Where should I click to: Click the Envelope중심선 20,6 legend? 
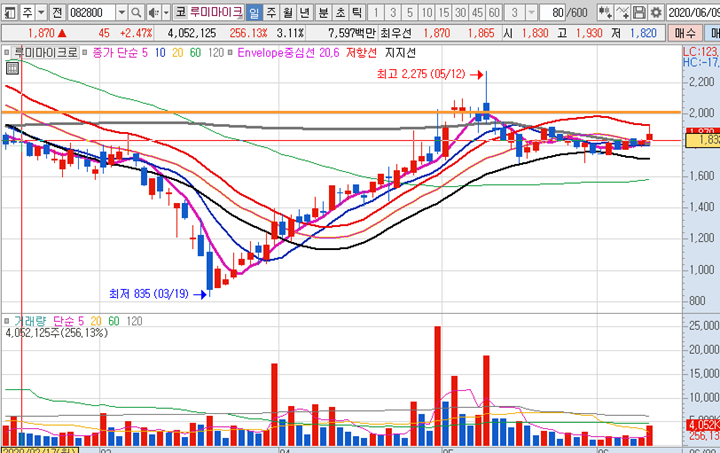[288, 53]
